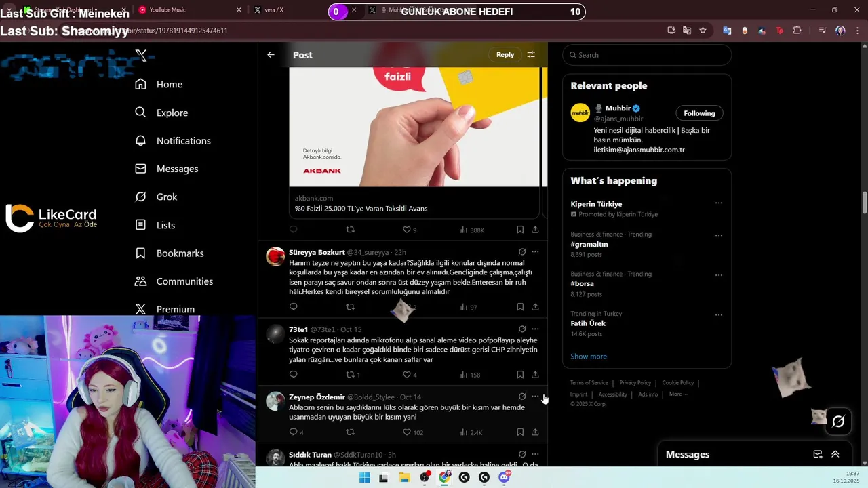
Task: Open Messages from the left sidebar
Action: click(x=167, y=169)
